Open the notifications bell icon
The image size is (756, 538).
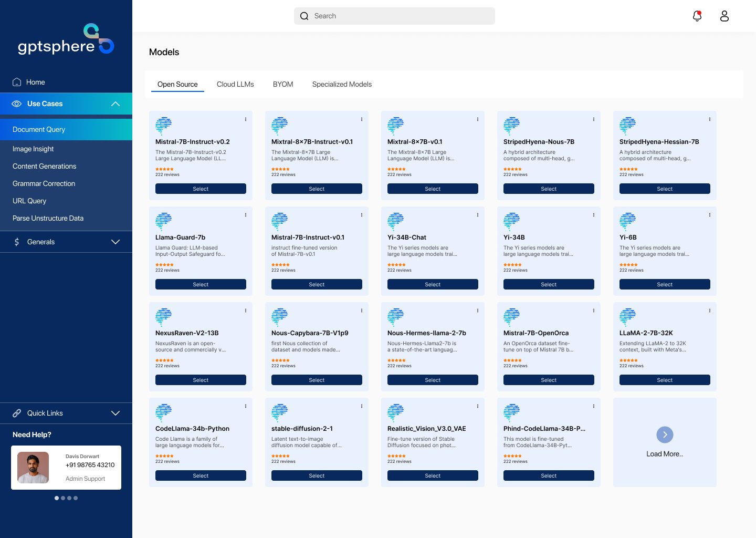(x=697, y=16)
